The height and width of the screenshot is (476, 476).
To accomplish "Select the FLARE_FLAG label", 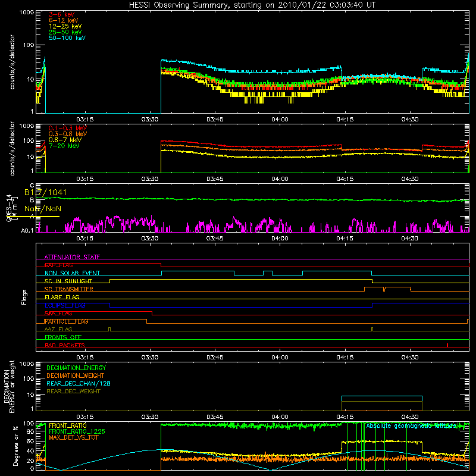I will (62, 297).
